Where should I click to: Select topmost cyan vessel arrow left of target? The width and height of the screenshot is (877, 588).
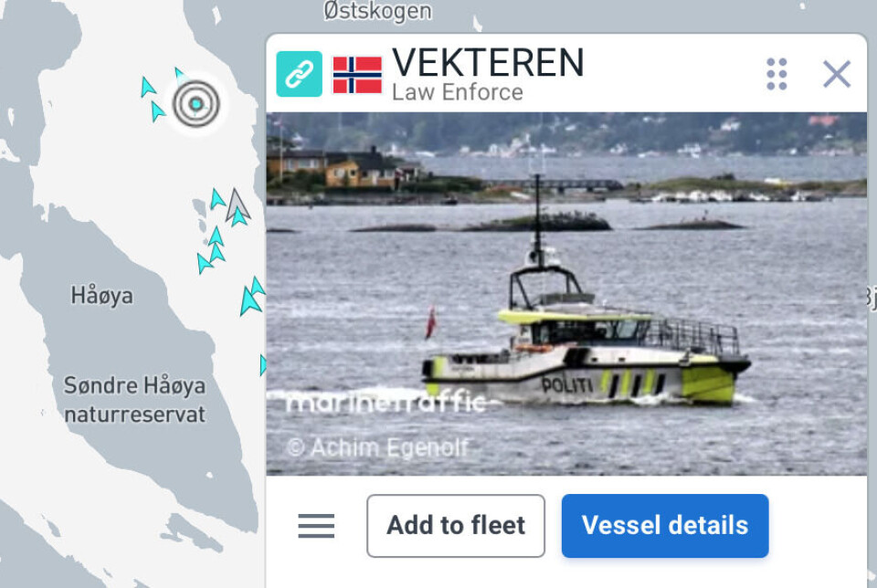(148, 87)
